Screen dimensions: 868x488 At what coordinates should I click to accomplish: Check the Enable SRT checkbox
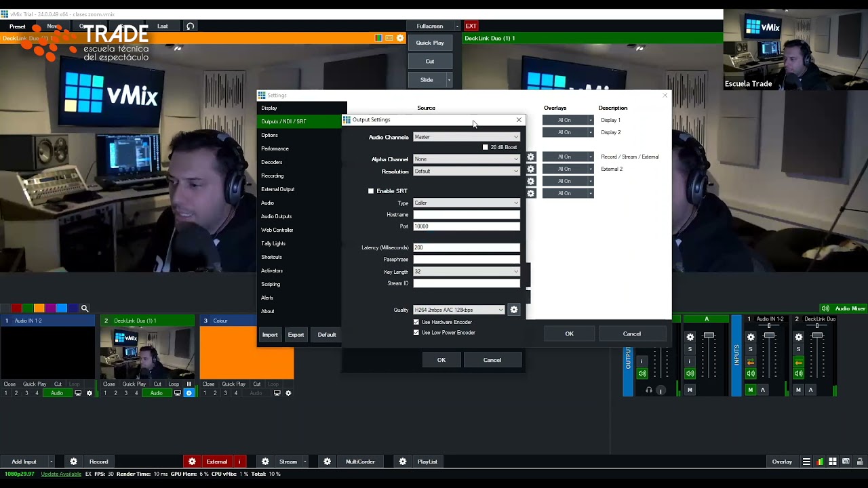click(371, 191)
